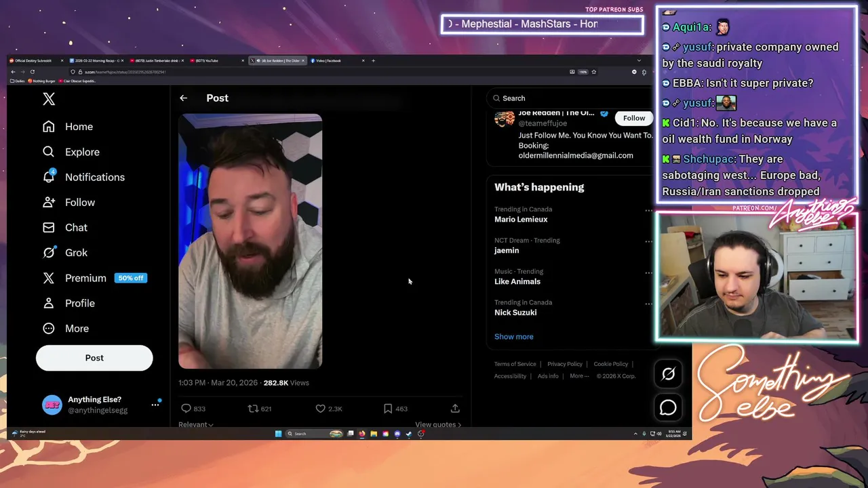The width and height of the screenshot is (868, 488).
Task: Click the Windows taskbar Search box
Action: [x=314, y=434]
